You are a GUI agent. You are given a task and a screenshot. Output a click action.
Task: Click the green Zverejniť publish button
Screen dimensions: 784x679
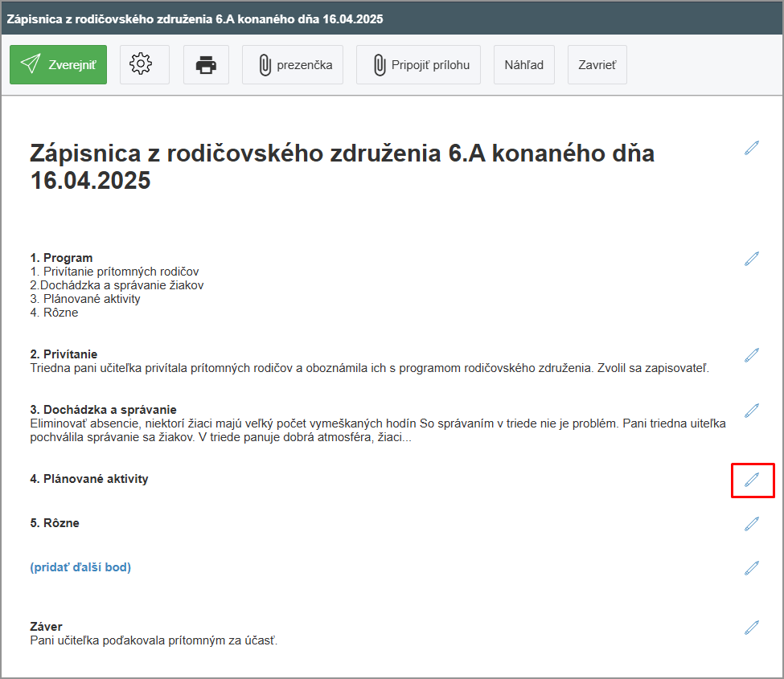click(x=58, y=65)
